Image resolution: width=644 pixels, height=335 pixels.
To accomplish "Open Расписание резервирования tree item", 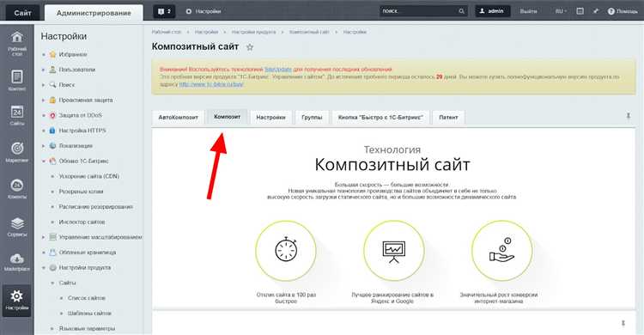I will click(95, 207).
